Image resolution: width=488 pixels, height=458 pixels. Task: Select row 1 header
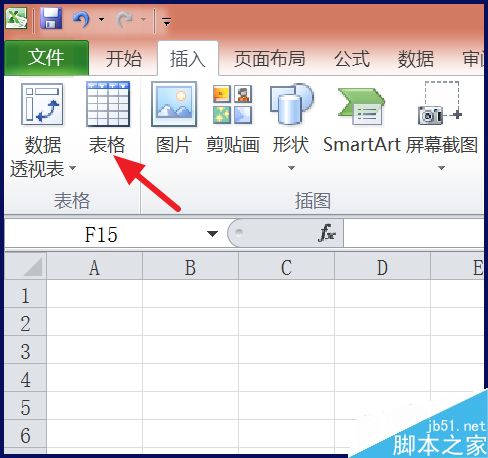click(x=25, y=295)
